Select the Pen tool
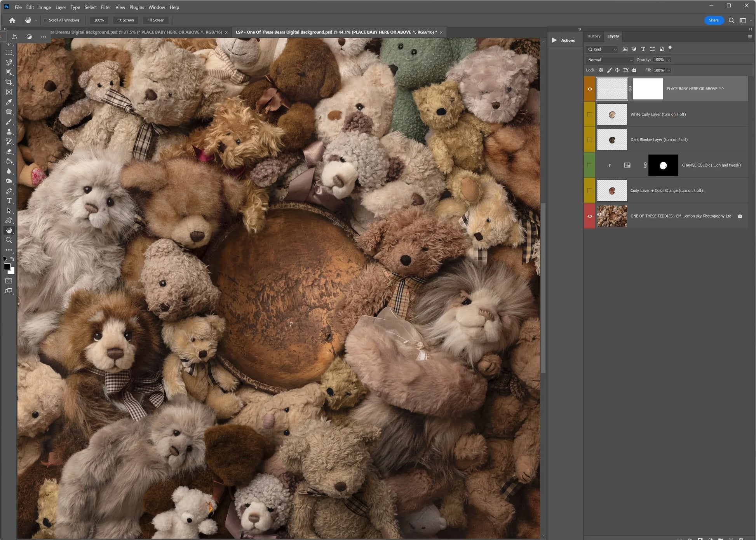The height and width of the screenshot is (540, 756). (x=9, y=191)
